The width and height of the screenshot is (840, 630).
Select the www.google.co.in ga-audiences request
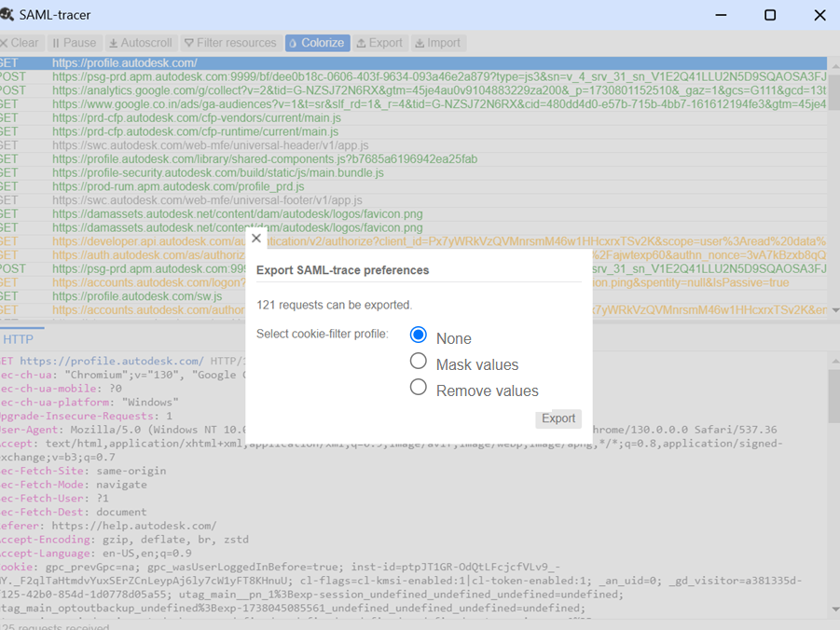tap(413, 104)
